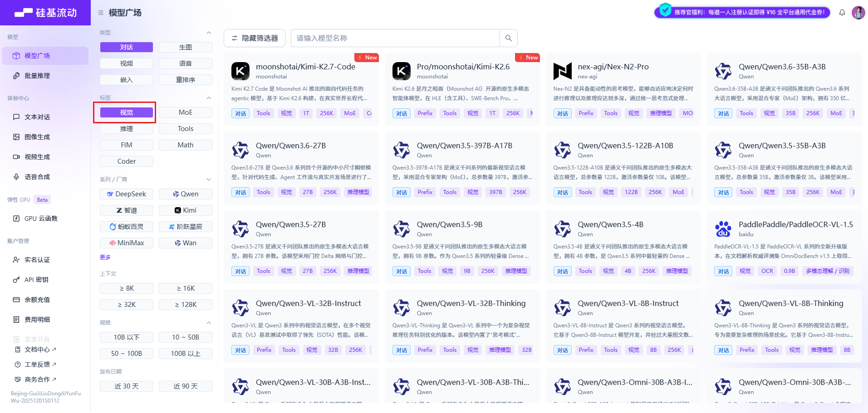Select the ≥ 32K context filter chip

pyautogui.click(x=127, y=305)
